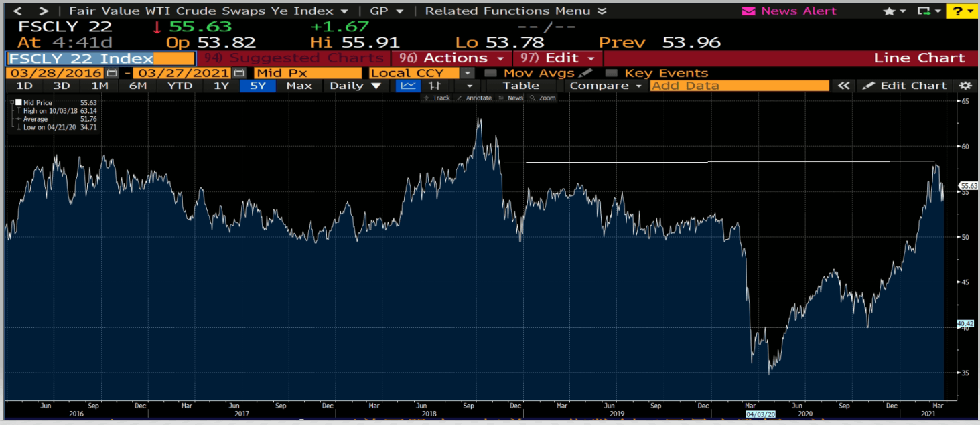
Task: Click the yellow help question mark
Action: tap(959, 11)
